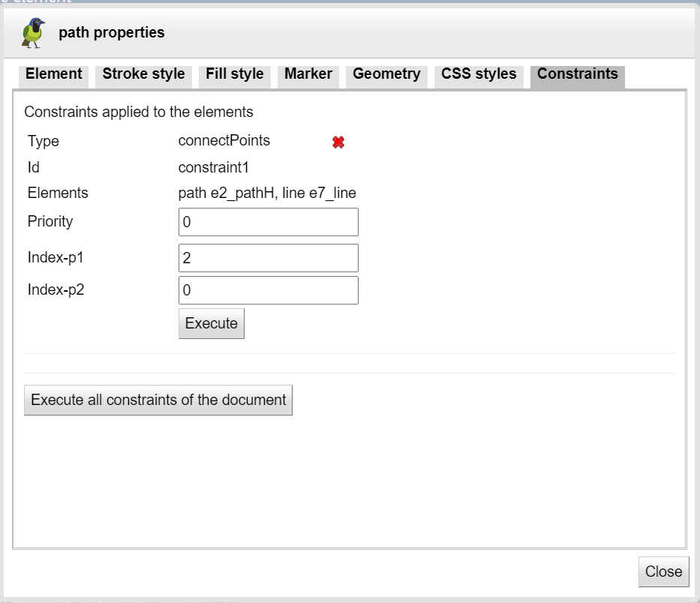Click 'Constraints applied to the elements' heading

coord(138,112)
